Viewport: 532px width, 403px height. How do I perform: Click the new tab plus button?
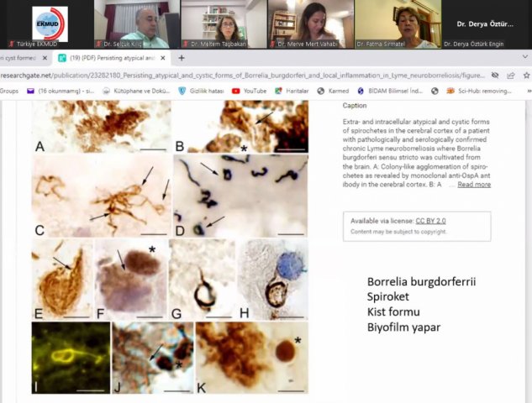pos(182,58)
